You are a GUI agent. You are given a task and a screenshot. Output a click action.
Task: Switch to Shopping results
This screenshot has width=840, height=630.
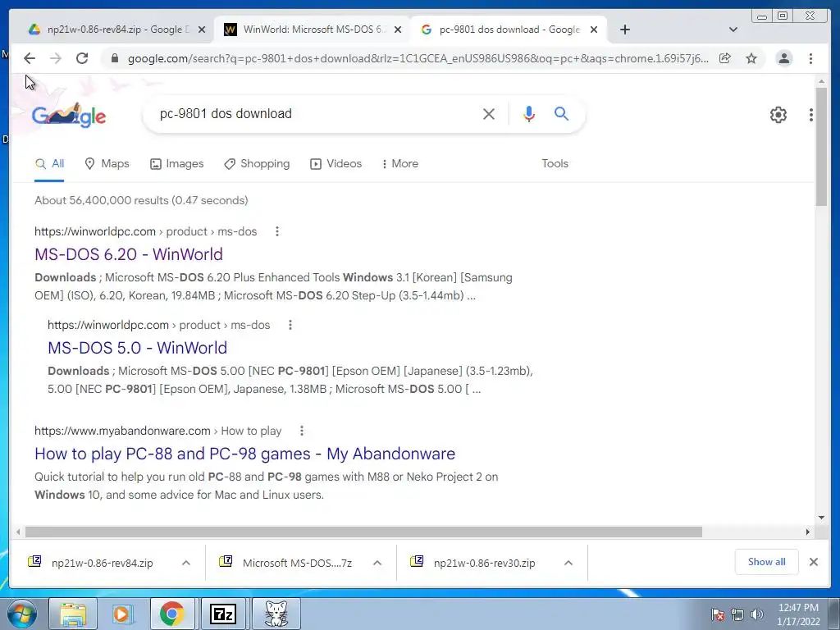pyautogui.click(x=257, y=164)
